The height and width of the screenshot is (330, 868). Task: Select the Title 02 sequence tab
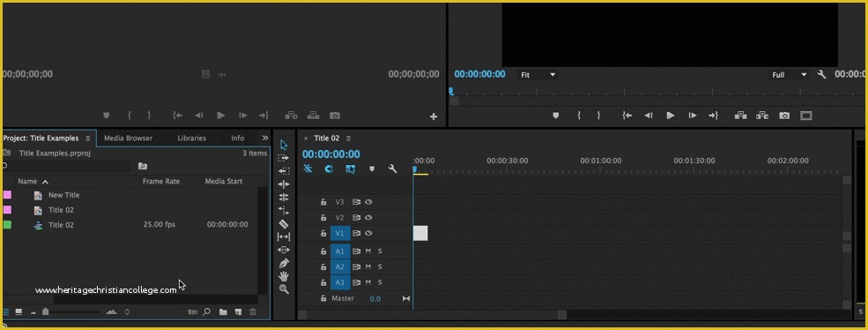tap(327, 139)
